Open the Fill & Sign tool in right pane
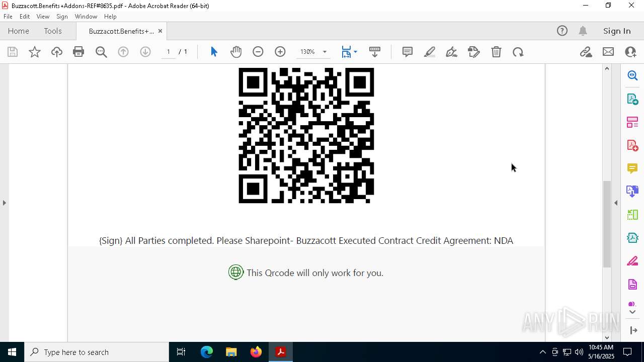Image resolution: width=644 pixels, height=362 pixels. point(632,261)
